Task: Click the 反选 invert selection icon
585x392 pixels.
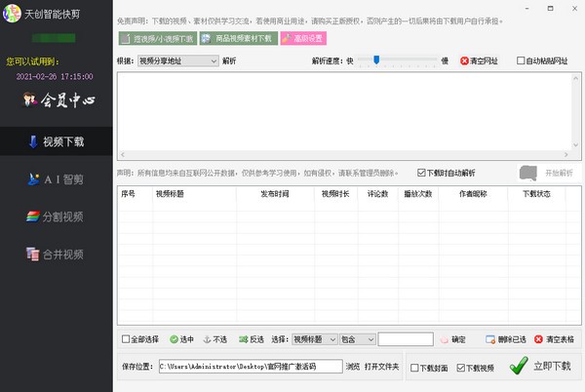Action: click(x=242, y=339)
